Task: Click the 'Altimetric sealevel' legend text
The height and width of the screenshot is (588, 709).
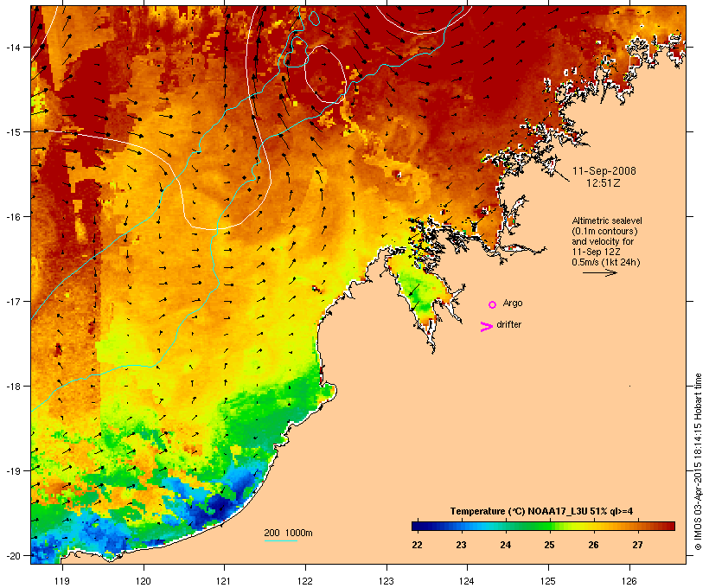Action: point(607,220)
